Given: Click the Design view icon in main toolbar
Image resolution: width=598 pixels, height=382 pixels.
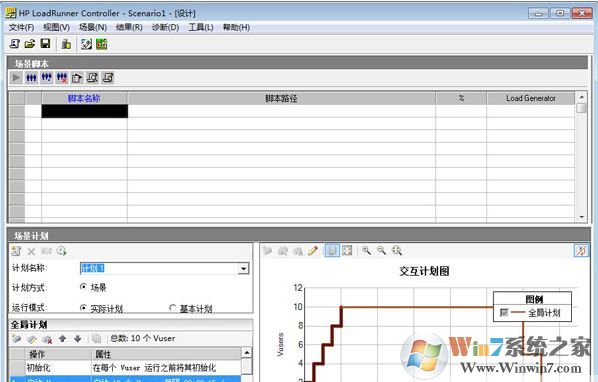Looking at the screenshot, I should (86, 44).
